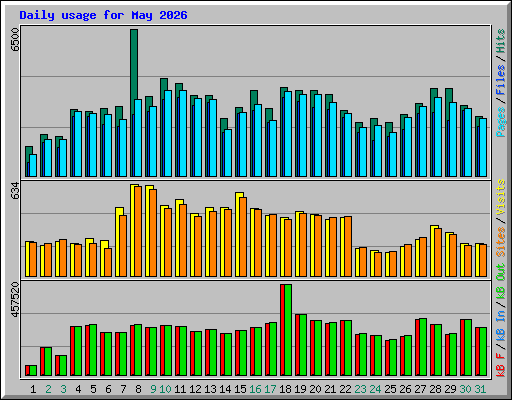Click day 1 on the x-axis
This screenshot has width=512, height=400.
click(33, 389)
